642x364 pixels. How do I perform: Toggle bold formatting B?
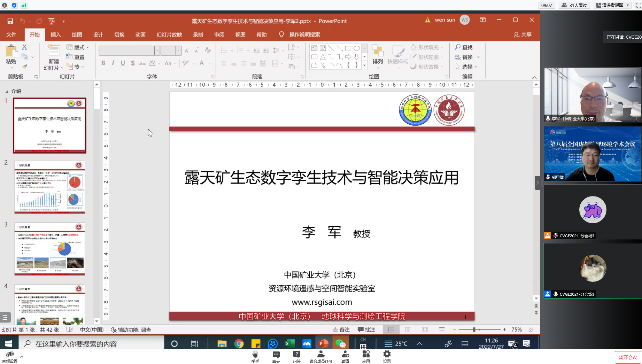click(x=103, y=63)
